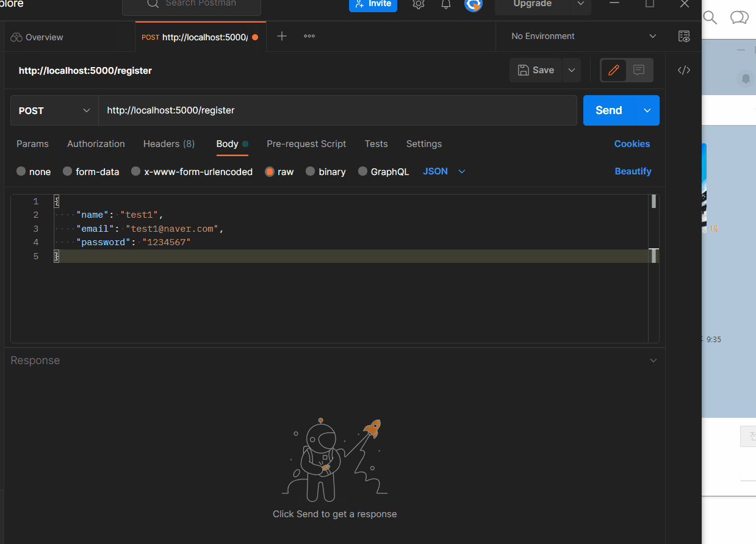Select the POST localhost:5000 request tab
This screenshot has height=544, width=756.
pos(200,37)
